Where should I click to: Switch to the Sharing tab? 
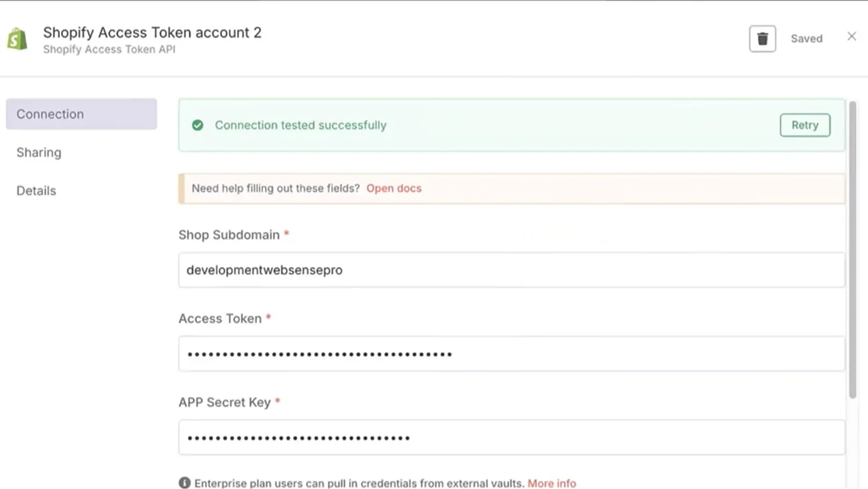point(39,153)
